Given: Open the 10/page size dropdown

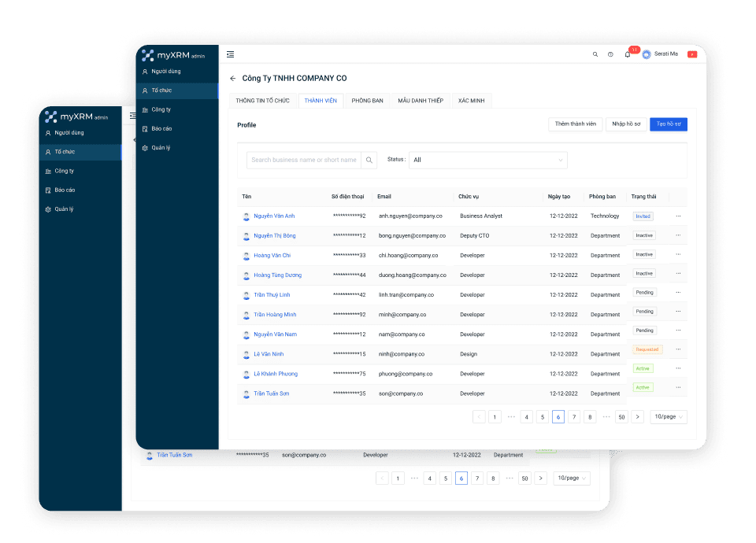Looking at the screenshot, I should pos(669,417).
